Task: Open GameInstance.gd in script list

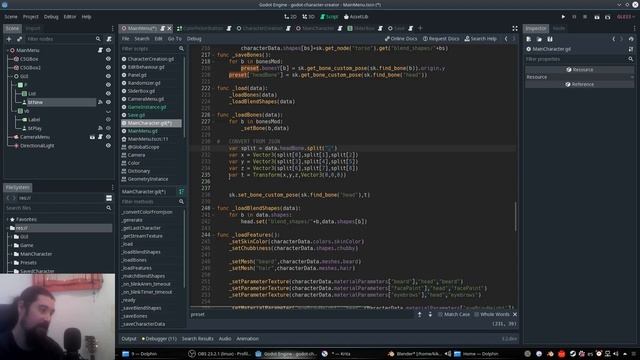Action: (147, 107)
